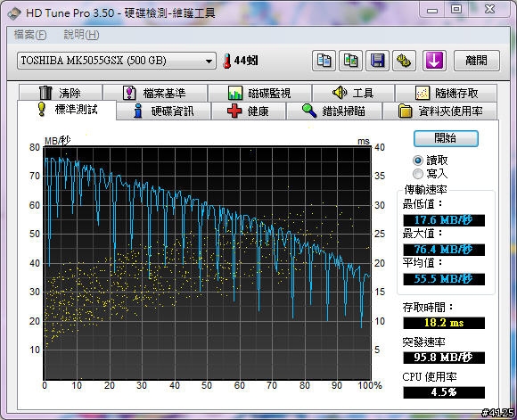Click inside the benchmark graph area
Image resolution: width=517 pixels, height=420 pixels.
tap(208, 263)
